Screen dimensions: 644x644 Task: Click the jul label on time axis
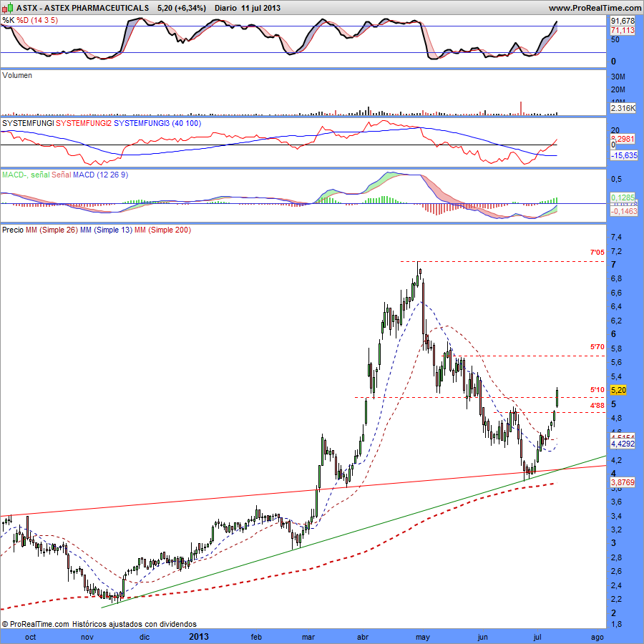tap(537, 638)
